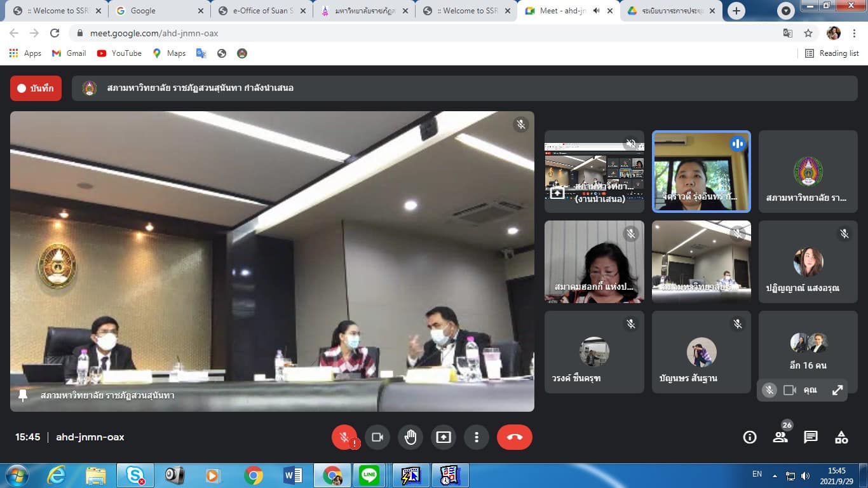Show the participants list with 26 badge
Screen dimensions: 868x488
[x=780, y=437]
